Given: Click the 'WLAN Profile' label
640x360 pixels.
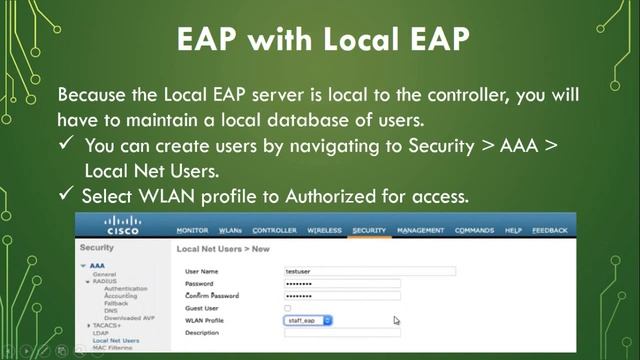Looking at the screenshot, I should (x=204, y=320).
